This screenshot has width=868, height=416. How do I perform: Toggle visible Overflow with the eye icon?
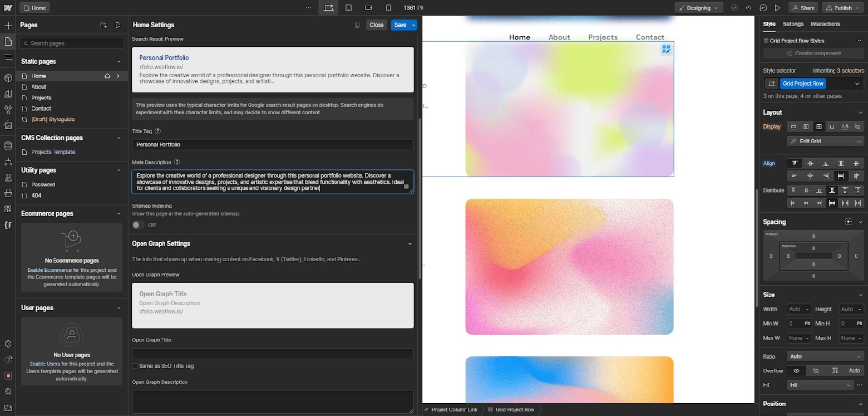click(796, 370)
